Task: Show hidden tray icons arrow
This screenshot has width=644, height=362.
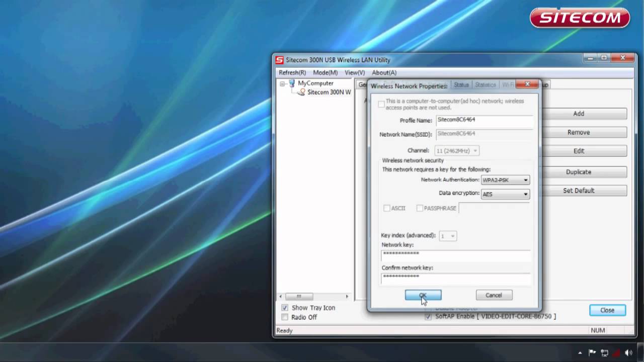Action: point(580,353)
